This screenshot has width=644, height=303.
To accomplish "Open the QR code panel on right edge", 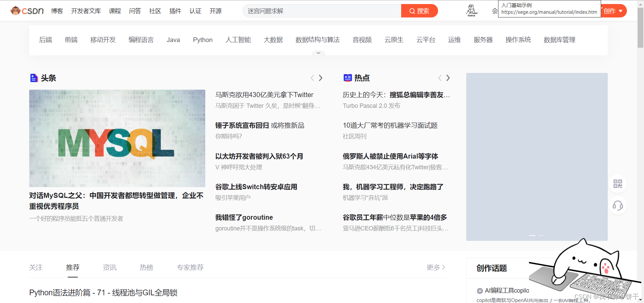I will (x=618, y=184).
